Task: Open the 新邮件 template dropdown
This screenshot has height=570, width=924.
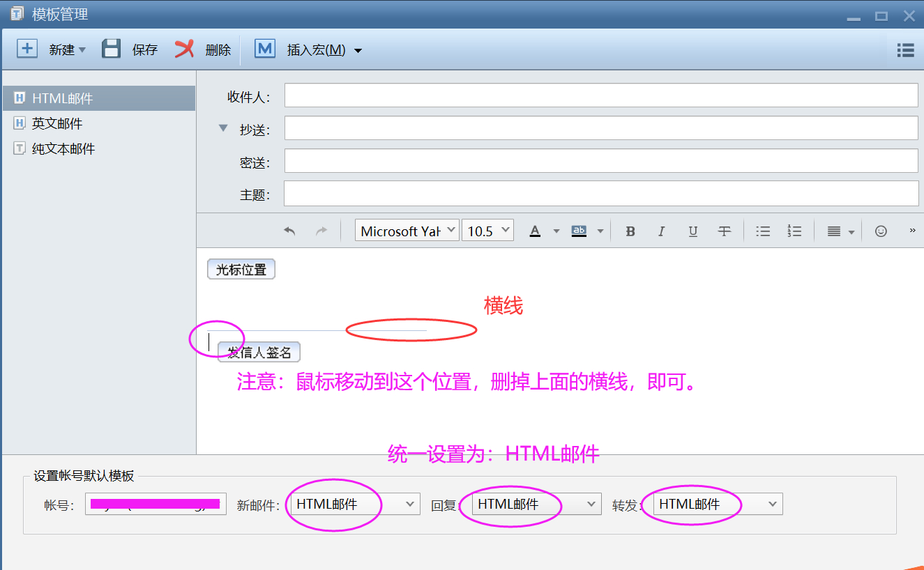Action: pyautogui.click(x=409, y=504)
